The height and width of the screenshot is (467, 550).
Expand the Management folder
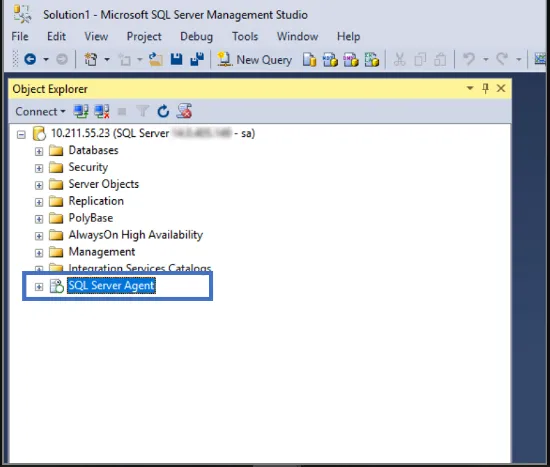[39, 253]
